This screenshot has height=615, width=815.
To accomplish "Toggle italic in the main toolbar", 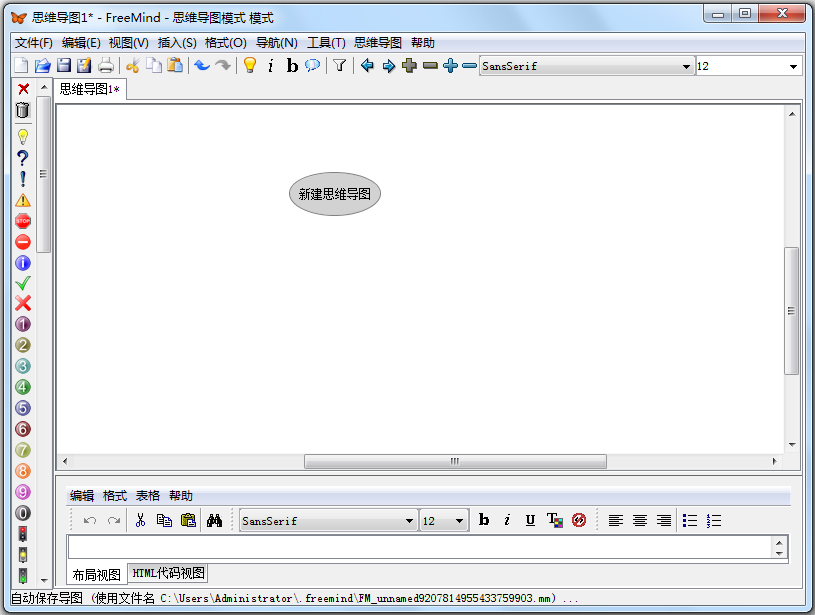I will click(270, 66).
